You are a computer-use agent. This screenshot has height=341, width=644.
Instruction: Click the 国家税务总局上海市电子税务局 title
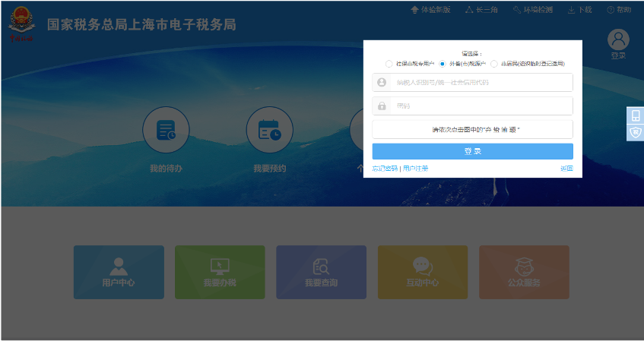[141, 24]
